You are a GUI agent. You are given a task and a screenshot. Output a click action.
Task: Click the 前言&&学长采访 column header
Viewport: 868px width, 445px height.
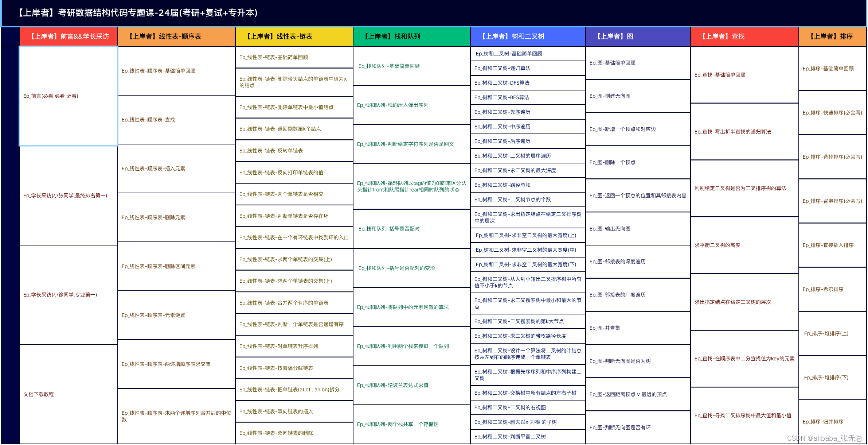69,36
